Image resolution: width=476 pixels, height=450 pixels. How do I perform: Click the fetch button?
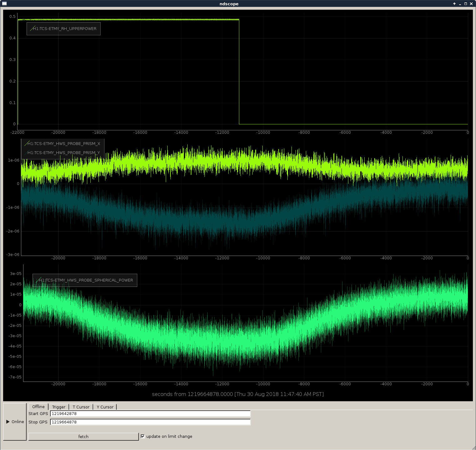(x=84, y=437)
